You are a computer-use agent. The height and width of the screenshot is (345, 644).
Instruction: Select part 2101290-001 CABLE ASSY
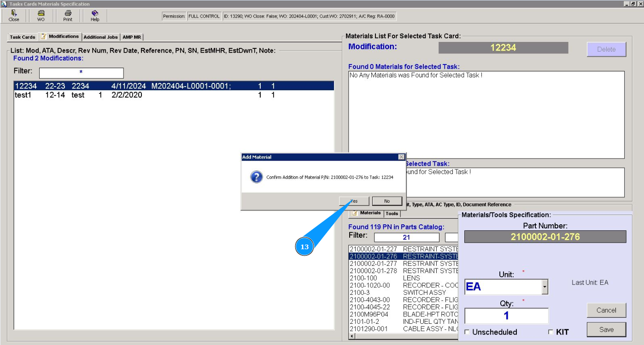pyautogui.click(x=404, y=329)
